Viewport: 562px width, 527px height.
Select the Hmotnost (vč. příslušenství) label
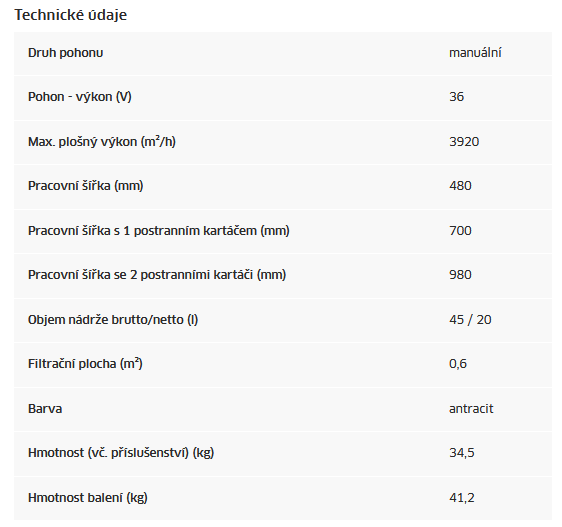tap(121, 453)
